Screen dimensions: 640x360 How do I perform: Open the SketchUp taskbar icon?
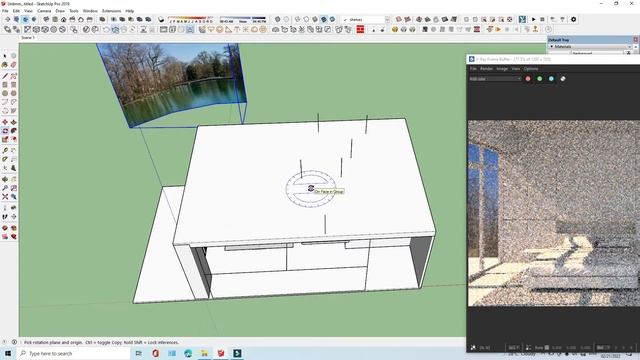[x=221, y=353]
